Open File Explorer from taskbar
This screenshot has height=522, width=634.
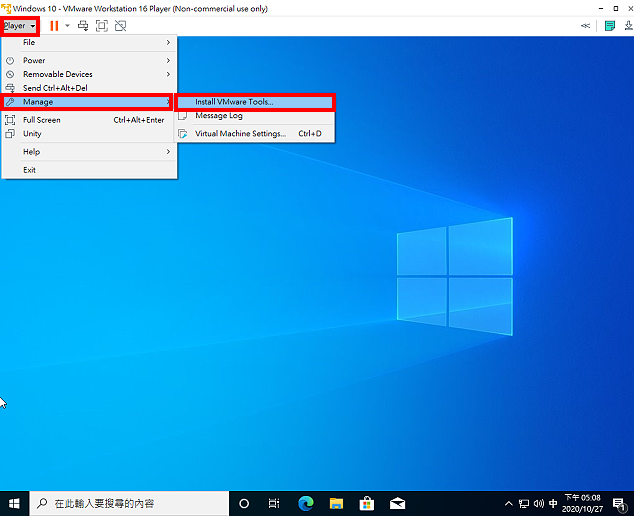tap(336, 504)
